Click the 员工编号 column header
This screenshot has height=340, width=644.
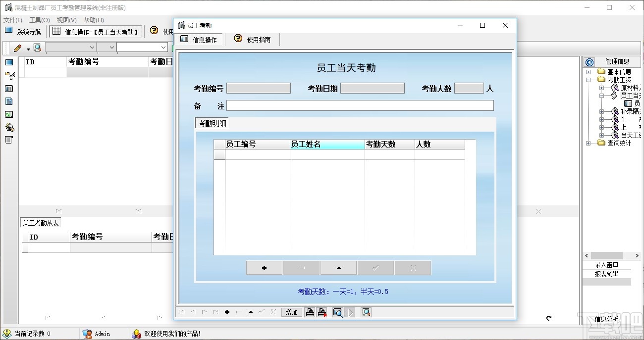tap(257, 144)
